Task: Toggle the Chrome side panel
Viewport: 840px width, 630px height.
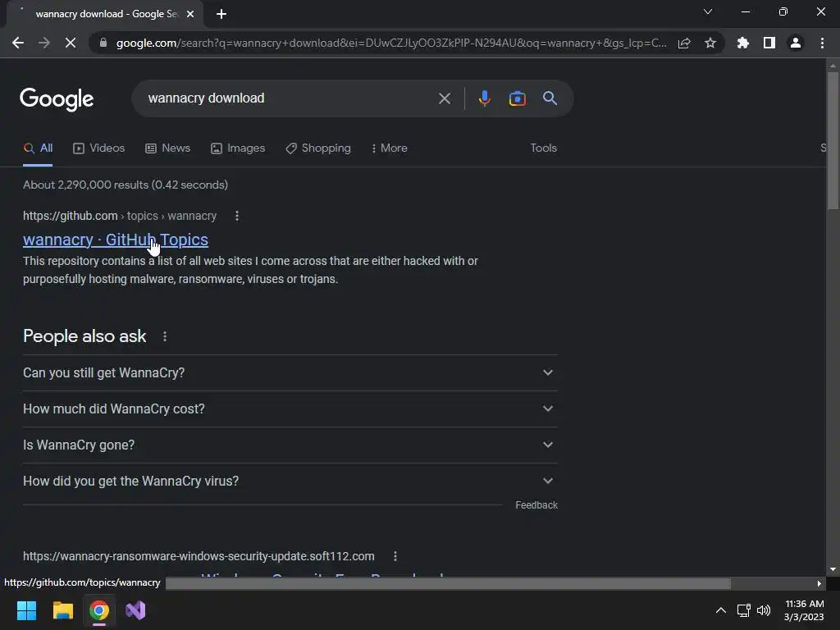Action: [x=769, y=43]
